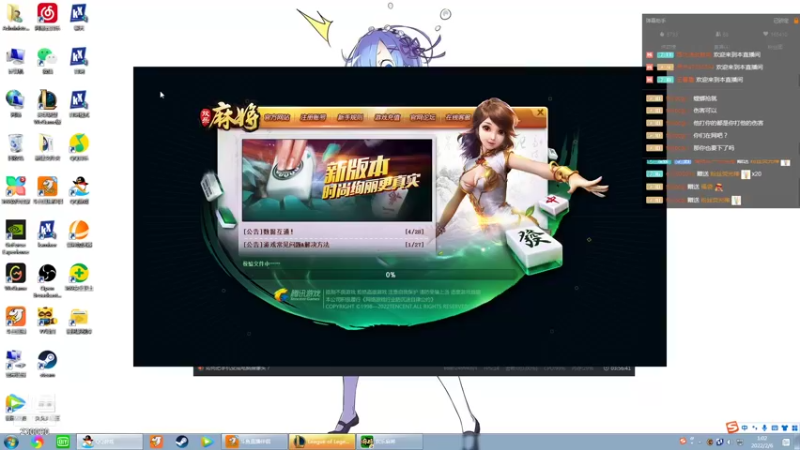Click the chat message 你们在网吧？
Viewport: 800px width, 450px height.
710,136
